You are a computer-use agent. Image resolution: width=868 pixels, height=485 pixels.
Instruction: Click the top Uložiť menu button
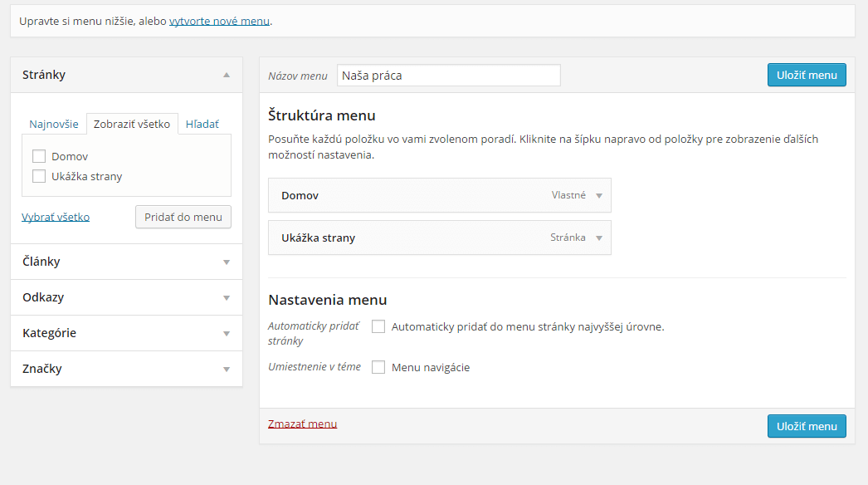tap(807, 75)
